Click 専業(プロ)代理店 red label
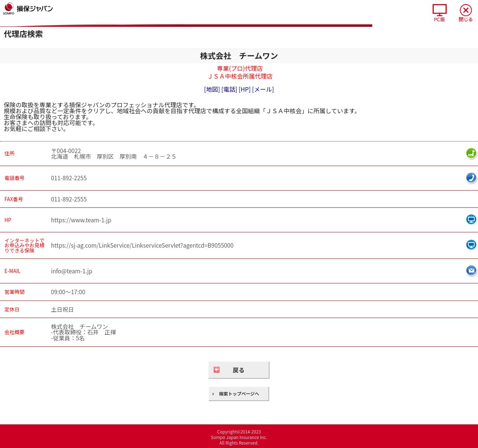478x448 pixels. pyautogui.click(x=240, y=69)
